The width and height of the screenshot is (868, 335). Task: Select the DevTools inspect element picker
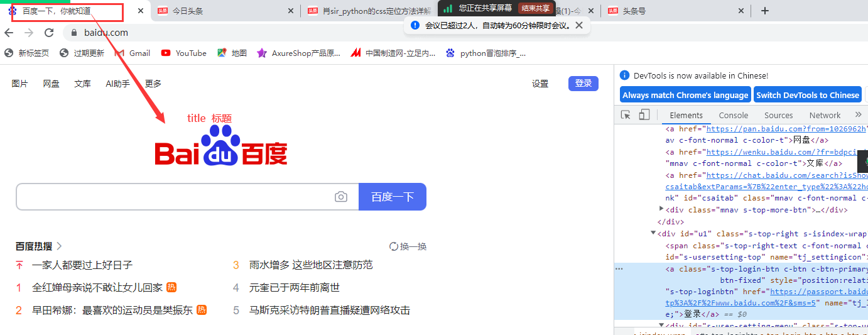point(626,115)
